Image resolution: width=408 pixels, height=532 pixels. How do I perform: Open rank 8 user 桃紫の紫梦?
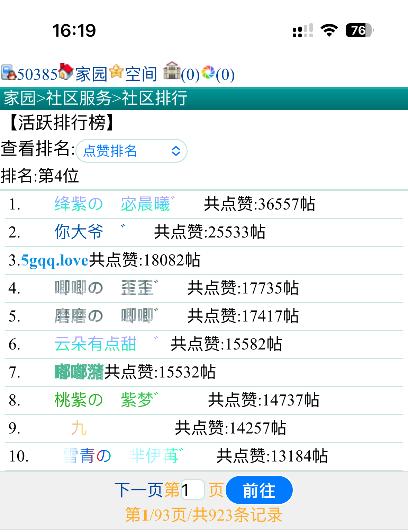click(106, 400)
